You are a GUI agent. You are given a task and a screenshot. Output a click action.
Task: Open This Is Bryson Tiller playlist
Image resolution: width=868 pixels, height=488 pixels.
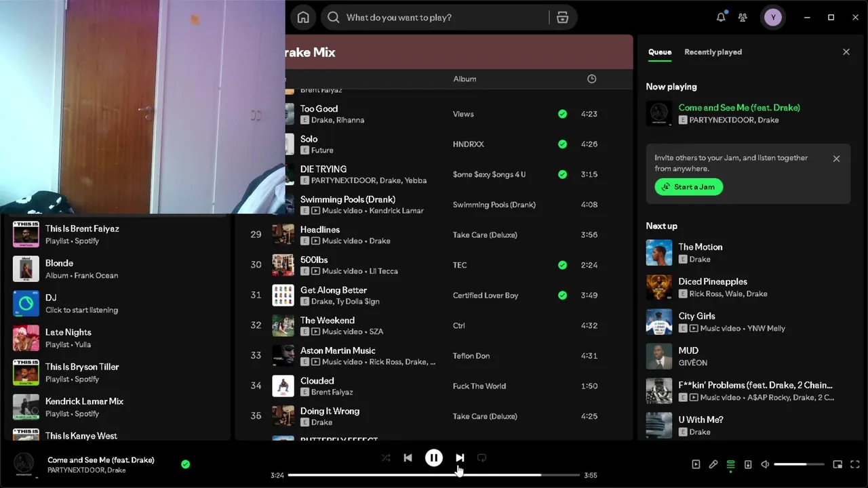pyautogui.click(x=117, y=373)
